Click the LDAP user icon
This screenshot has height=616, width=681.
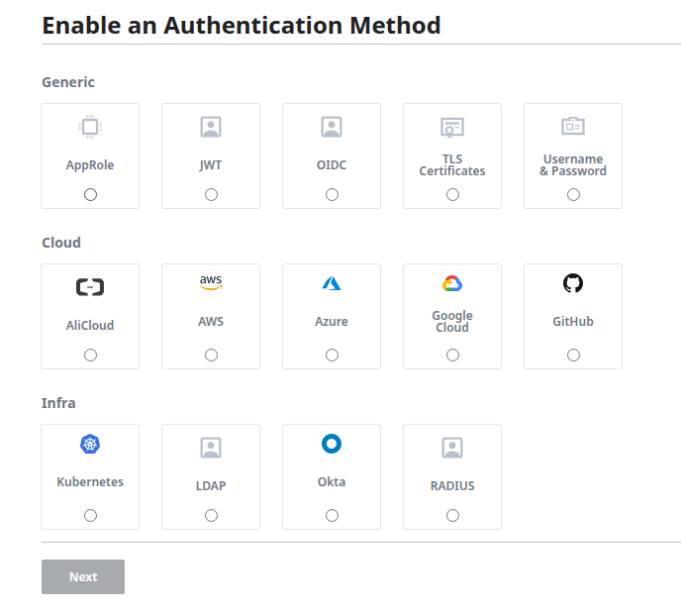(211, 448)
